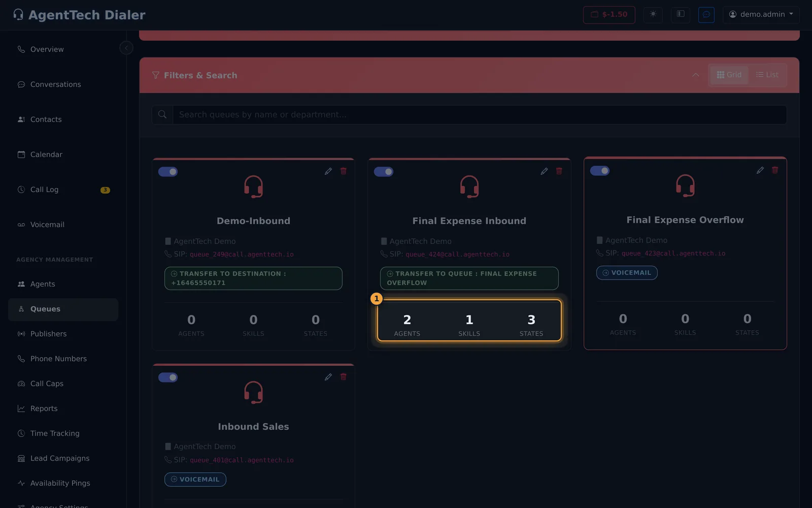
Task: Edit the Final Expense Inbound queue pencil
Action: pyautogui.click(x=544, y=171)
